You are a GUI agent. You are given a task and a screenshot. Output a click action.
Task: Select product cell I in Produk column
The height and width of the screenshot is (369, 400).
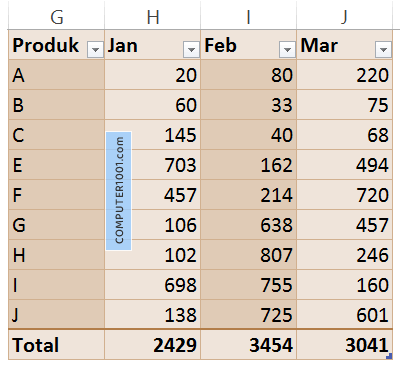56,285
